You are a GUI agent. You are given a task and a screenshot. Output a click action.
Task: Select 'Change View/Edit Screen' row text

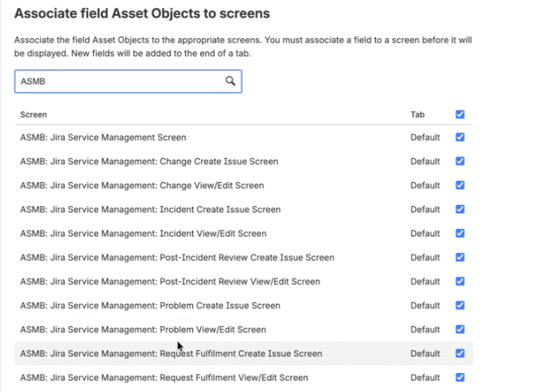142,185
